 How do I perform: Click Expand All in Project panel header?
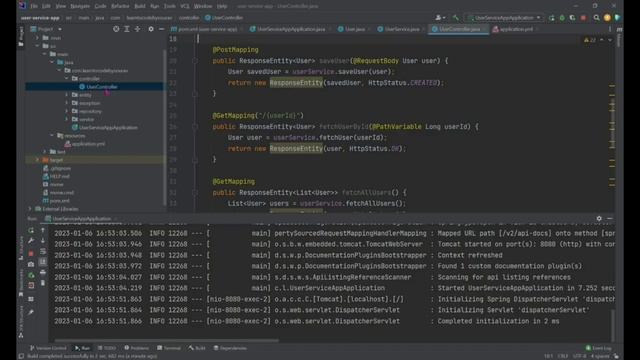[127, 29]
